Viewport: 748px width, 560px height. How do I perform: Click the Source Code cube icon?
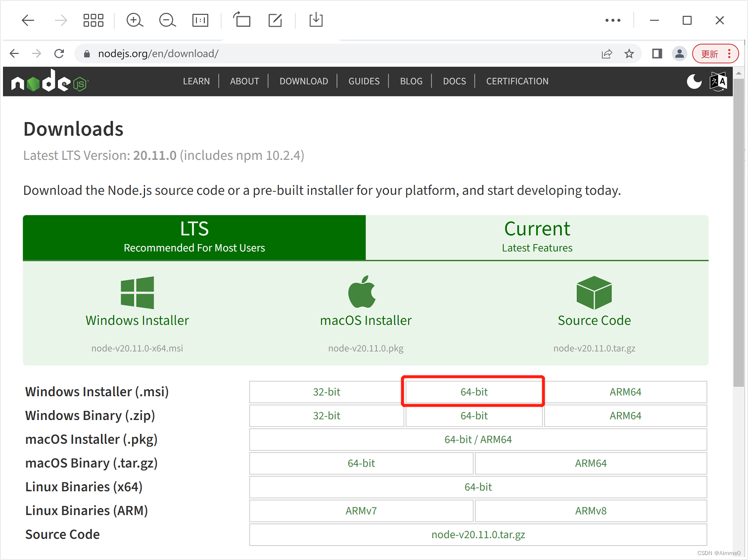tap(594, 292)
